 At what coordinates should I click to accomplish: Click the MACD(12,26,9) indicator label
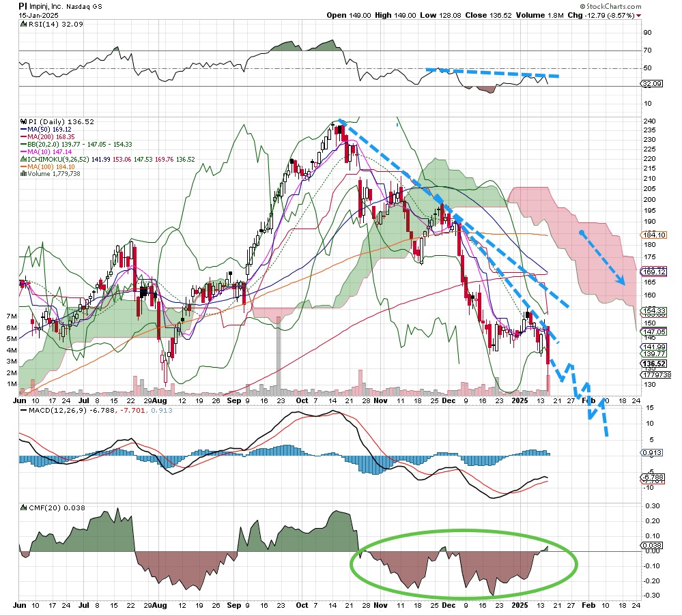[x=53, y=411]
